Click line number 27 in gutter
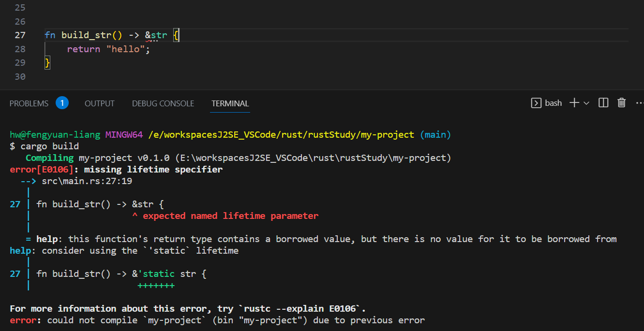Screen dimensions: 644x331 (x=20, y=35)
